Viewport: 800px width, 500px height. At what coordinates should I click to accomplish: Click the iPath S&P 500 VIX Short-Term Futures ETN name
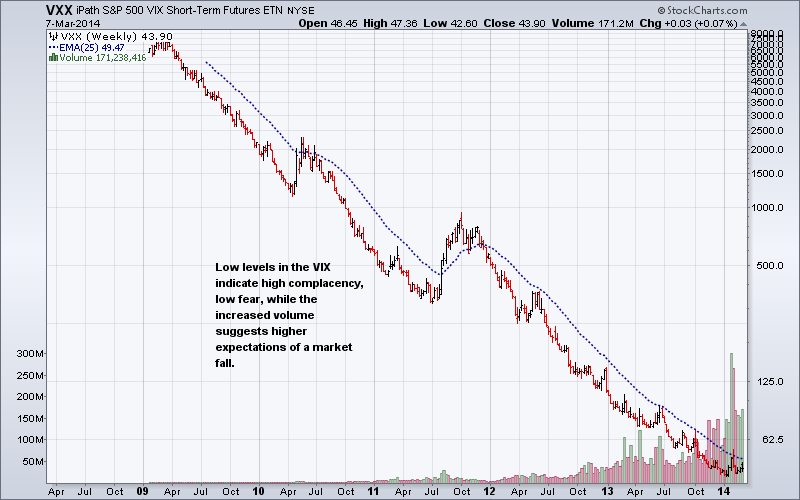[179, 10]
